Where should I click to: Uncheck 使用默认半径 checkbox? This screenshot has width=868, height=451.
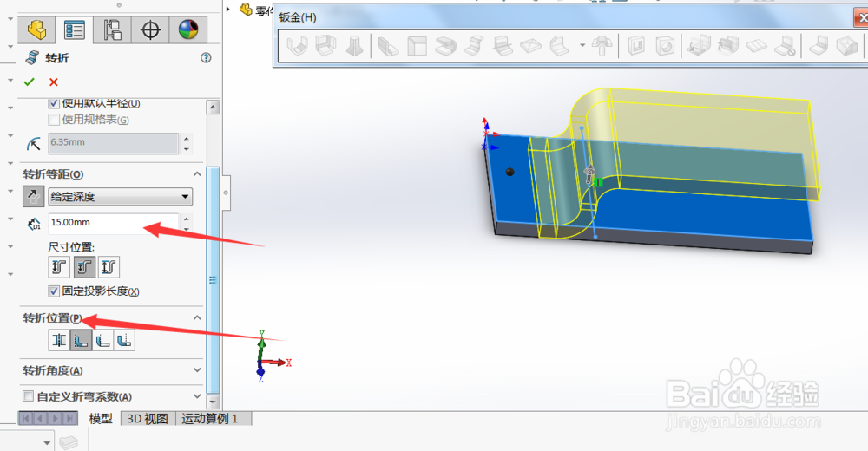(x=54, y=103)
